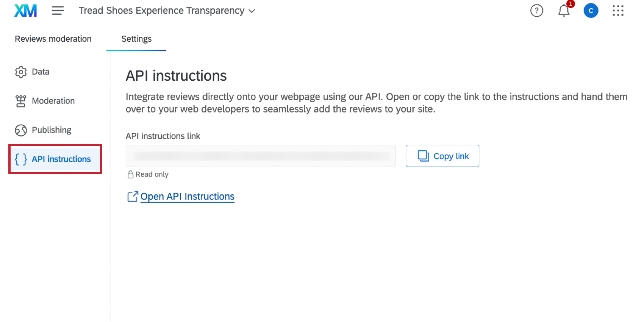The width and height of the screenshot is (644, 322).
Task: Select the Settings tab
Action: (136, 39)
